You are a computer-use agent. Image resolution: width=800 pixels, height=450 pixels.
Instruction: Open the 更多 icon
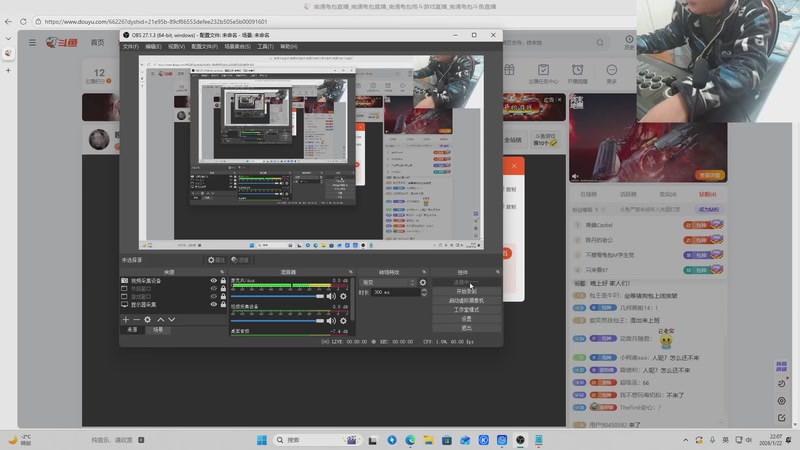[x=611, y=73]
